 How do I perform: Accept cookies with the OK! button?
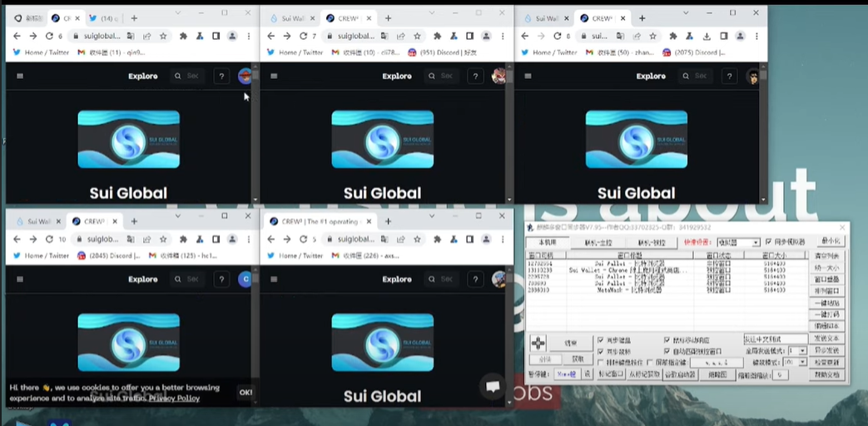[246, 392]
